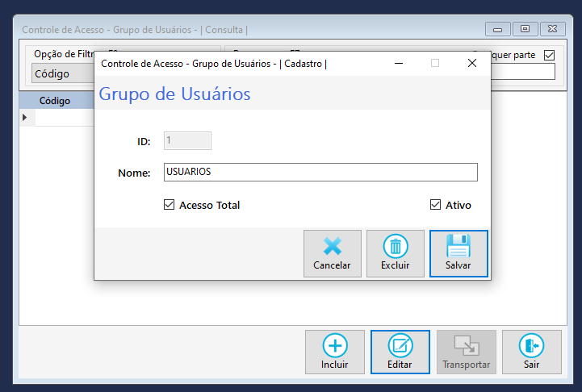The height and width of the screenshot is (392, 582).
Task: Save the group with Salvar button
Action: tap(458, 253)
